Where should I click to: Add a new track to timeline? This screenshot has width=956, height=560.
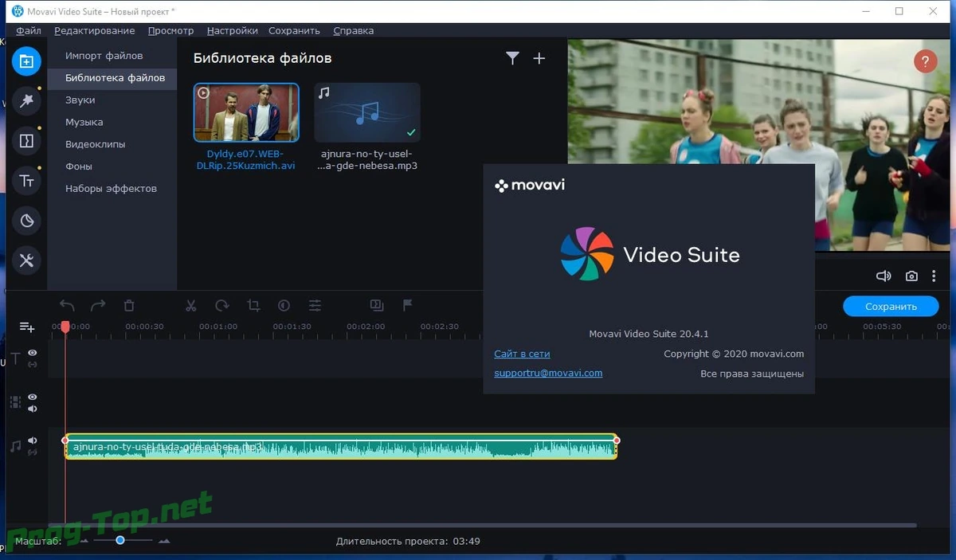click(27, 327)
